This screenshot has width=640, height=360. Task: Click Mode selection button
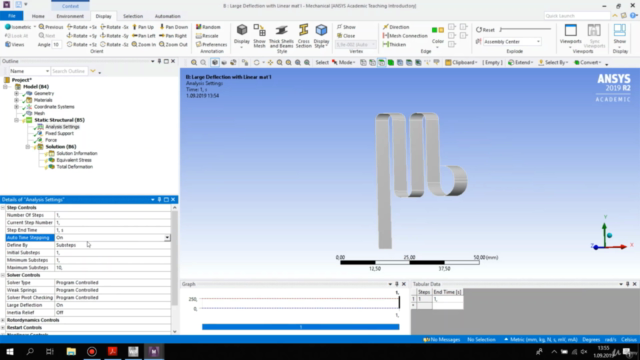(x=344, y=62)
